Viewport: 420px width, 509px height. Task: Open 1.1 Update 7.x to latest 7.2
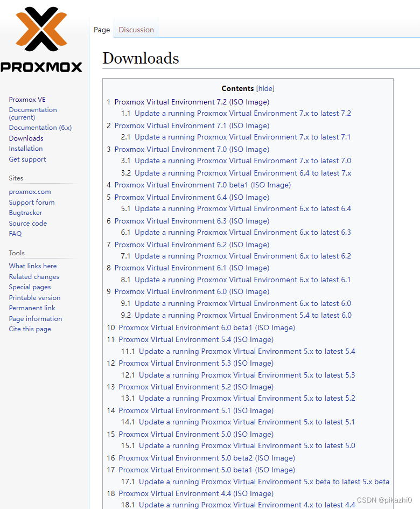243,114
